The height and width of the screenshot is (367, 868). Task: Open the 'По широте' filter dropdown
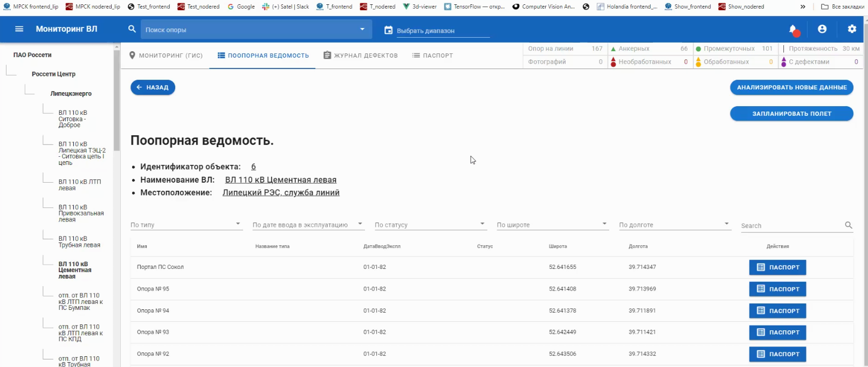pos(553,225)
